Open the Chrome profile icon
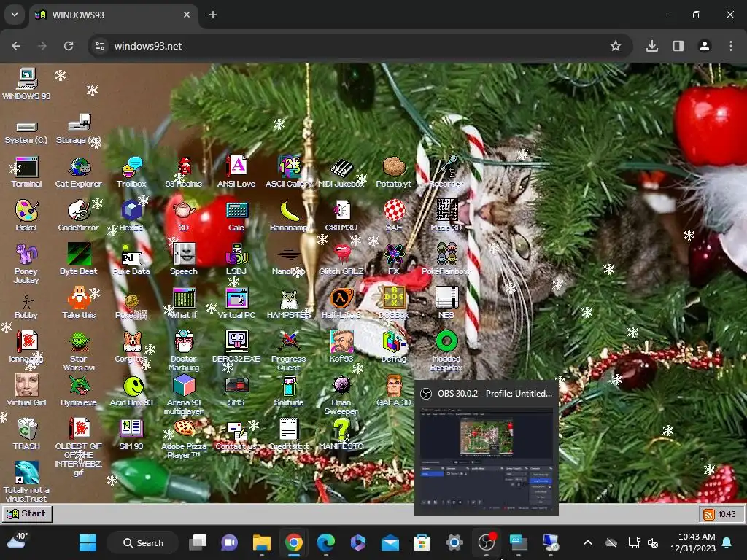 705,46
